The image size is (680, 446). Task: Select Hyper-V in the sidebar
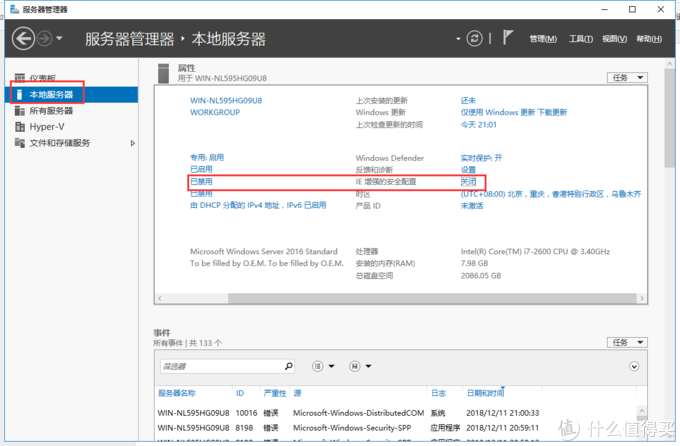[x=72, y=127]
